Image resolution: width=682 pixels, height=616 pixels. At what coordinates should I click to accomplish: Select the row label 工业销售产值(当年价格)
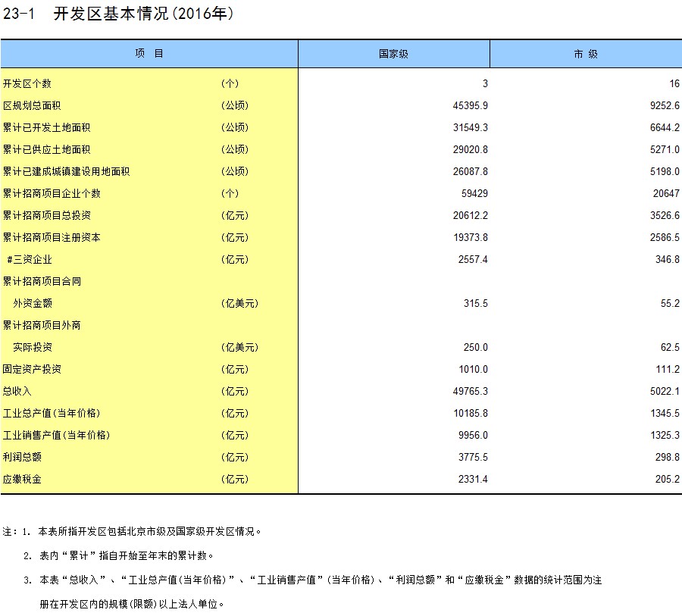point(56,436)
